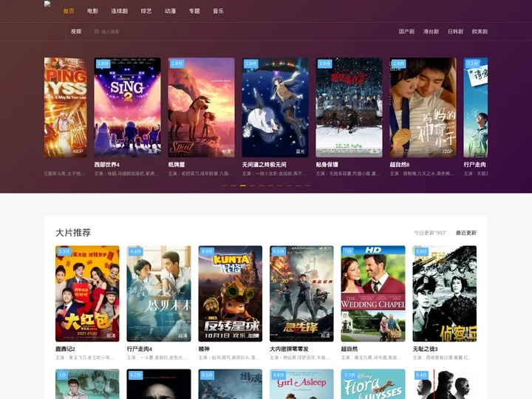Image resolution: width=532 pixels, height=399 pixels.
Task: Click the 今日更新 993 label
Action: 430,233
